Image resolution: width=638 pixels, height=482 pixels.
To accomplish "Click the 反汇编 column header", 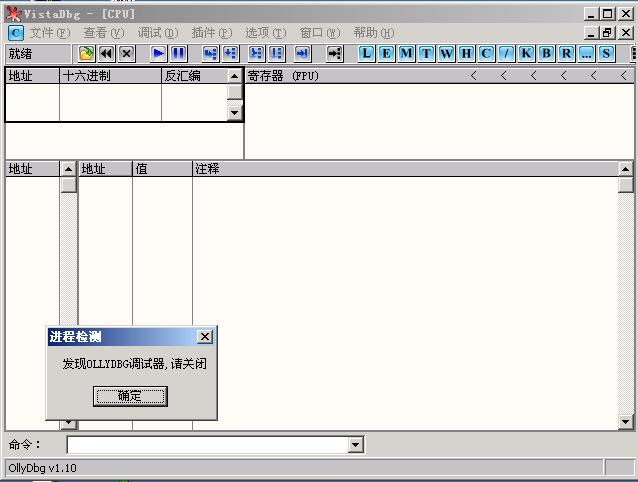I will pyautogui.click(x=194, y=76).
